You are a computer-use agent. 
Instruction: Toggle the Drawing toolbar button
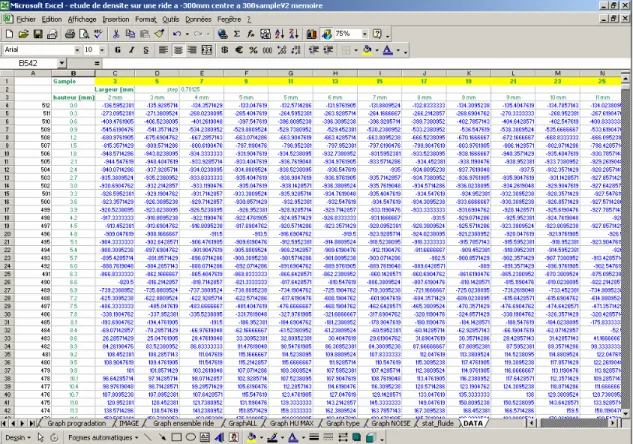(x=326, y=34)
